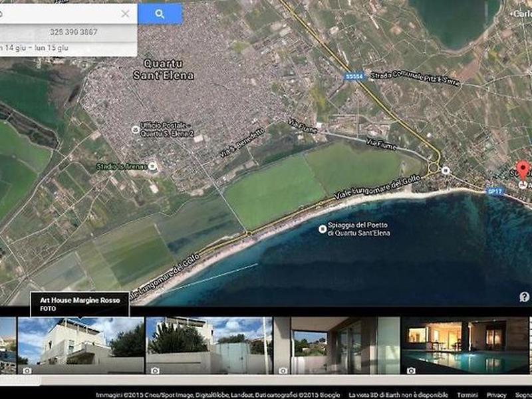
Task: Click the Art House Margine Rosso tooltip
Action: [80, 304]
